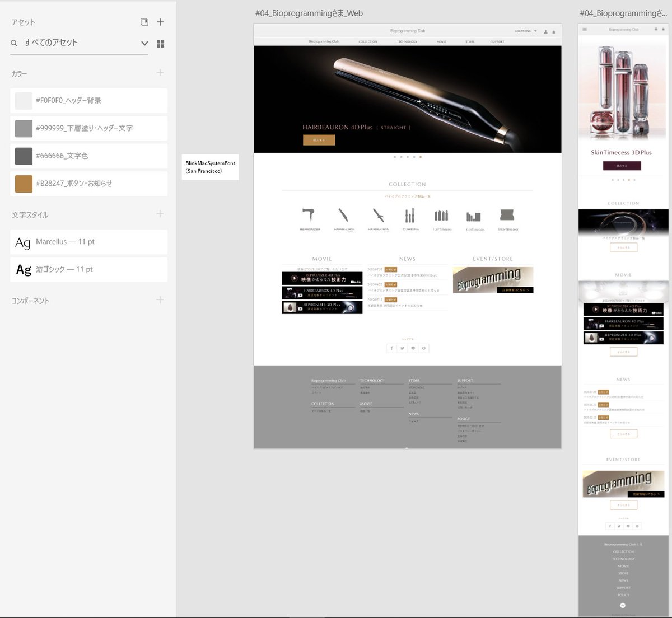Viewport: 672px width, 618px height.
Task: Click Bioprogramming Club in the Web navigation bar
Action: tap(324, 41)
